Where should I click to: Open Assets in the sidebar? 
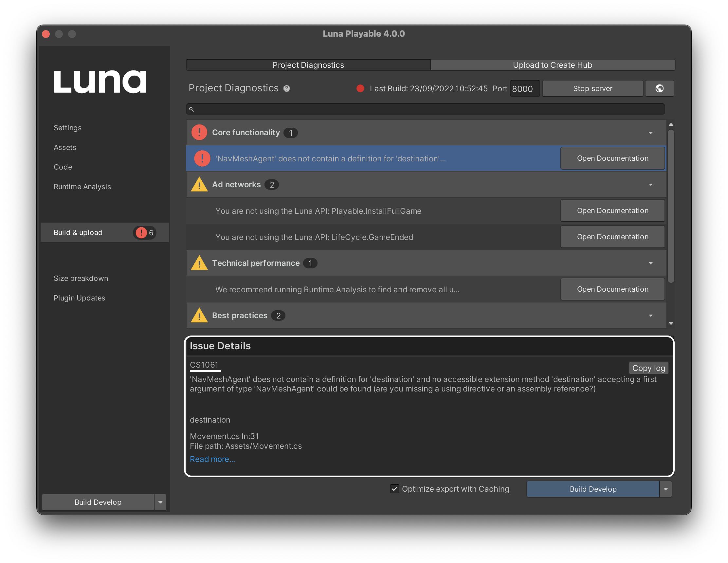tap(65, 147)
